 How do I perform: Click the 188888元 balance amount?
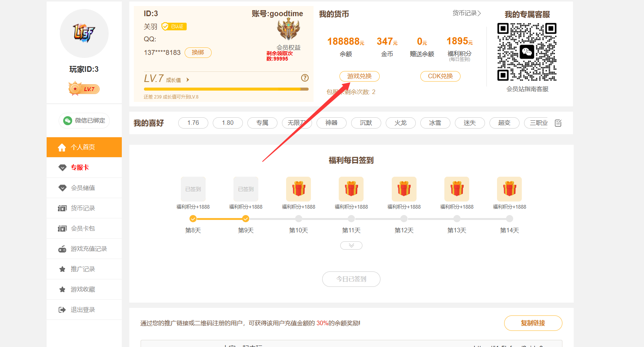(345, 41)
